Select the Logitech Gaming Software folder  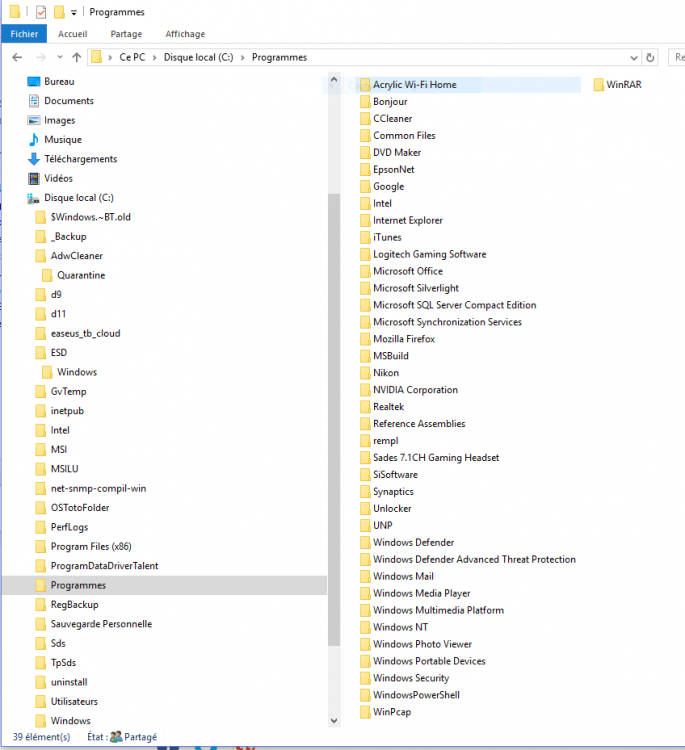pos(430,254)
